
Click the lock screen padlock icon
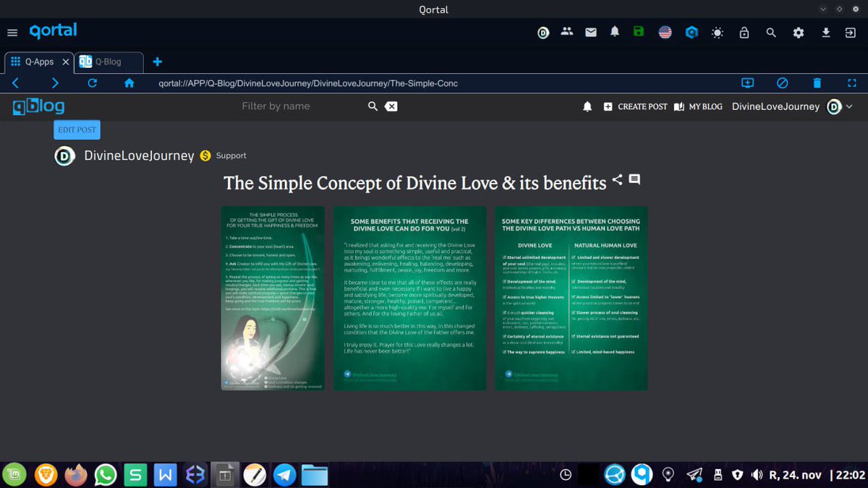(x=744, y=33)
